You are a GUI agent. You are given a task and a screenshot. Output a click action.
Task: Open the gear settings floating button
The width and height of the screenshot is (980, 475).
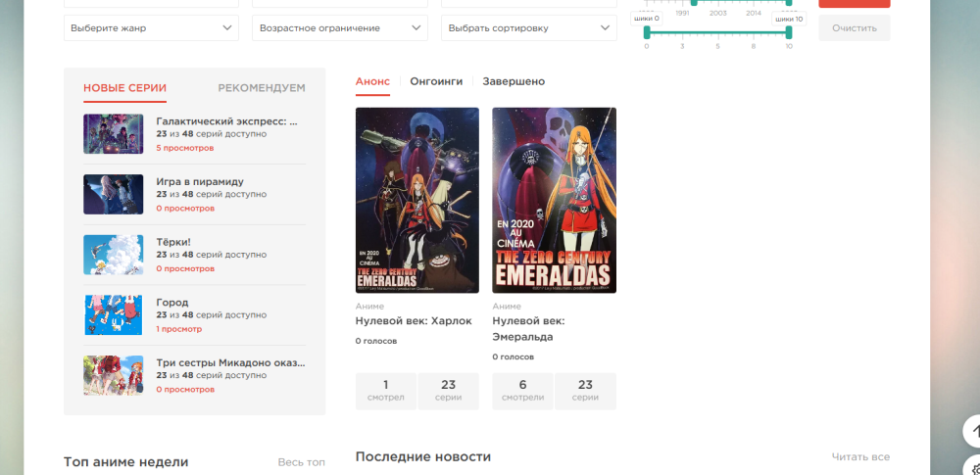(972, 467)
